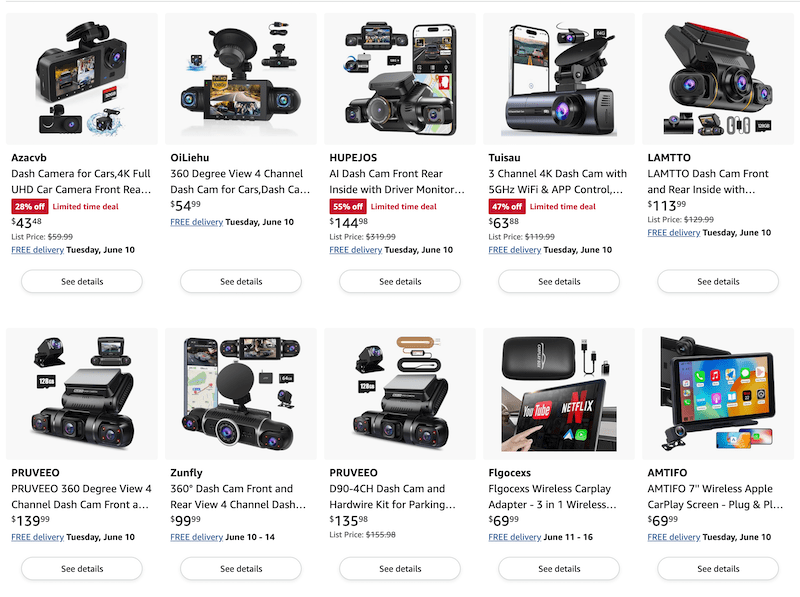Click the 28% off badge on Azacvb
800x597 pixels.
30,207
